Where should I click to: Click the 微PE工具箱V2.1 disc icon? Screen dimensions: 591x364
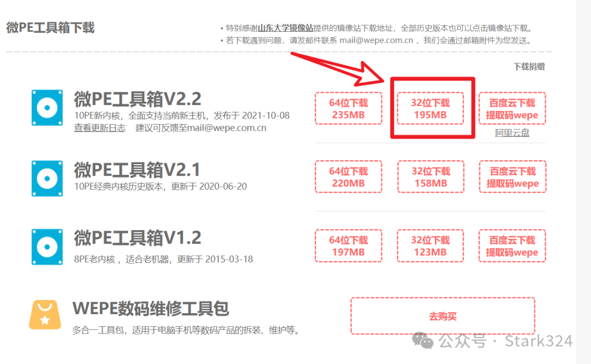click(47, 178)
